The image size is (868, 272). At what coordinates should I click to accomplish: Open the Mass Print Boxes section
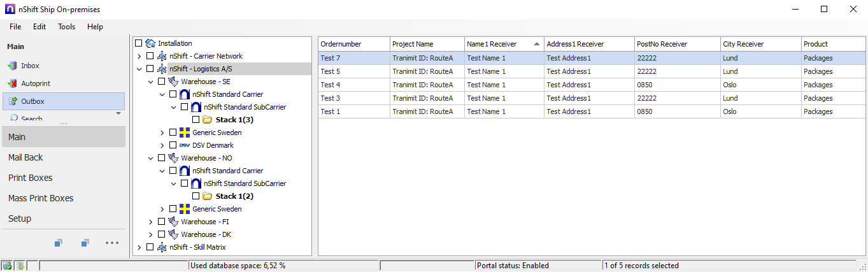41,198
